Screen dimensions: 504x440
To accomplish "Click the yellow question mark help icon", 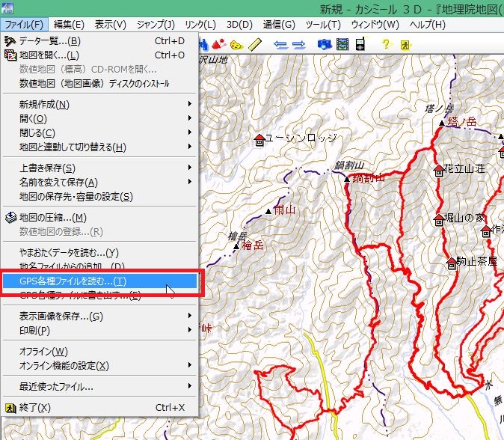I will [x=386, y=43].
